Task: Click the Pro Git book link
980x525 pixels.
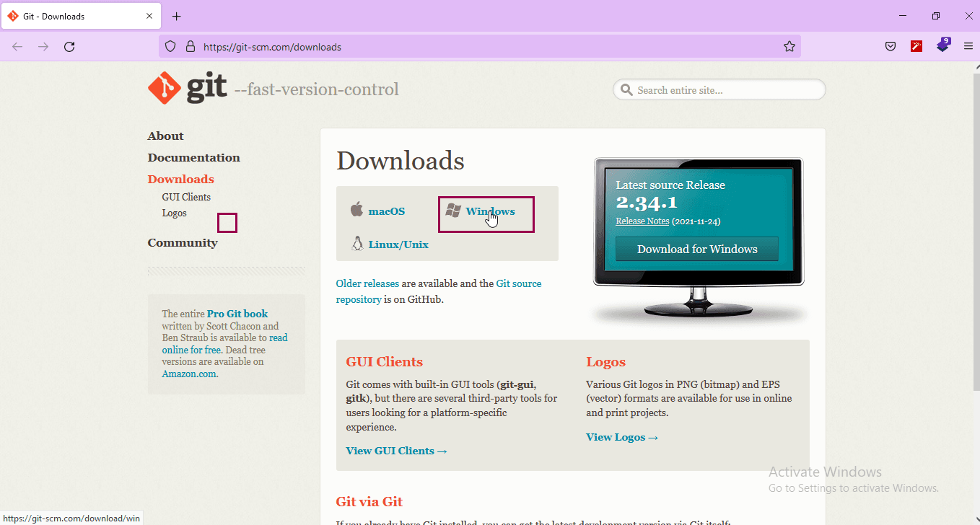Action: 237,314
